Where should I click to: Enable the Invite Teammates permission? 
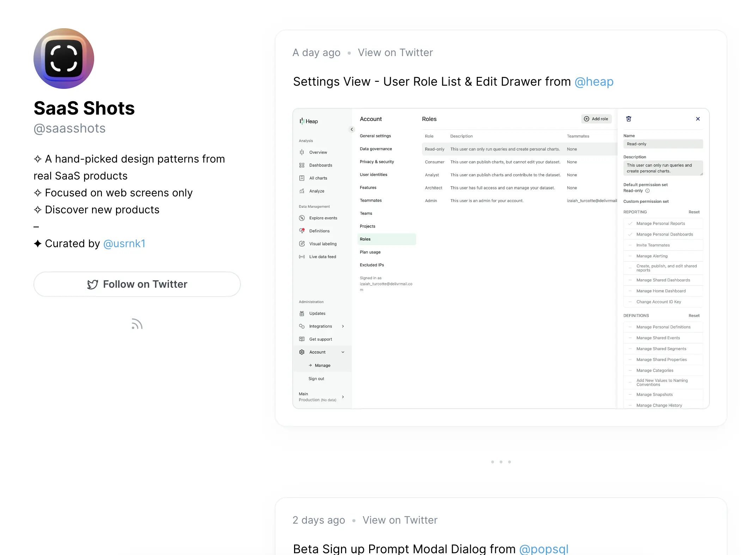(x=630, y=245)
